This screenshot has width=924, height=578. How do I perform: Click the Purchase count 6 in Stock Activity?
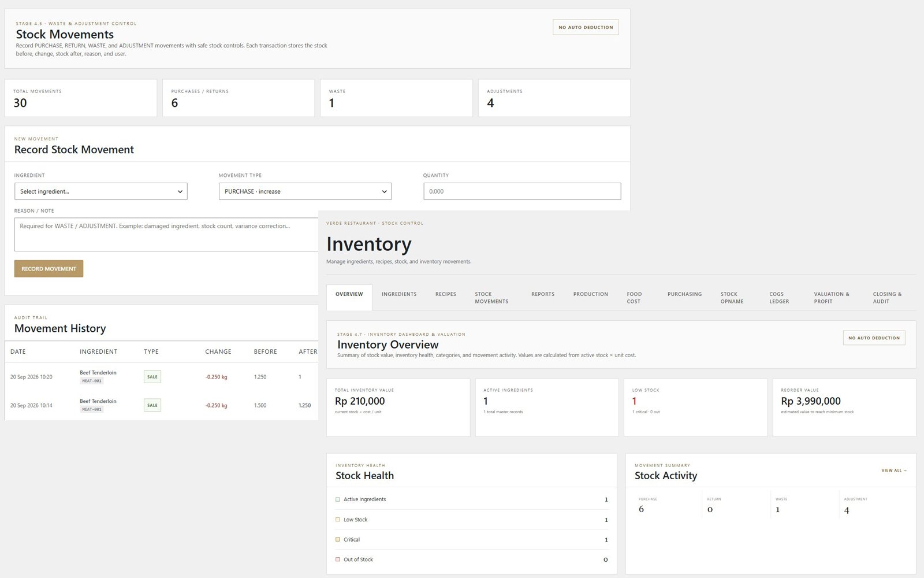pos(641,509)
